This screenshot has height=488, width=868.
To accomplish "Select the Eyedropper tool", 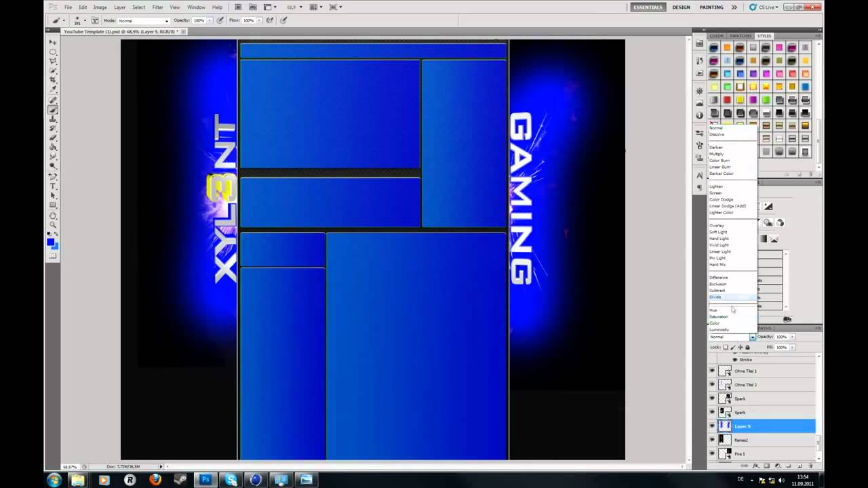I will (53, 89).
